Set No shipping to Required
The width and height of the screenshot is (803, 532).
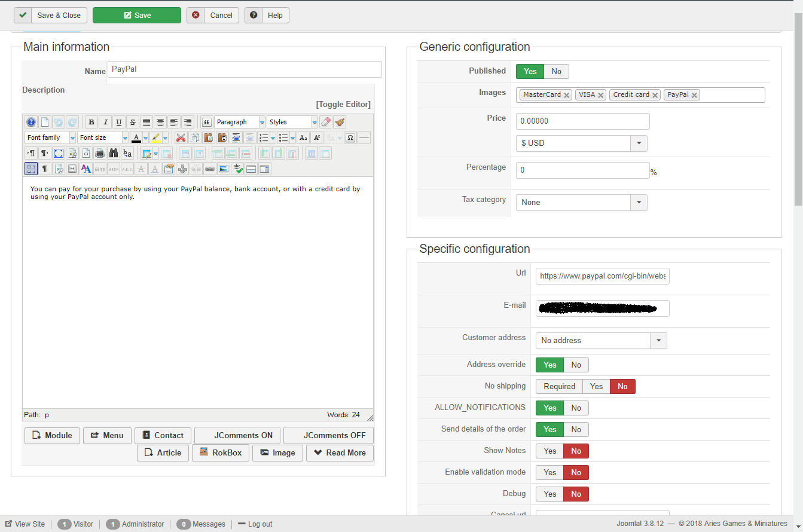click(560, 386)
